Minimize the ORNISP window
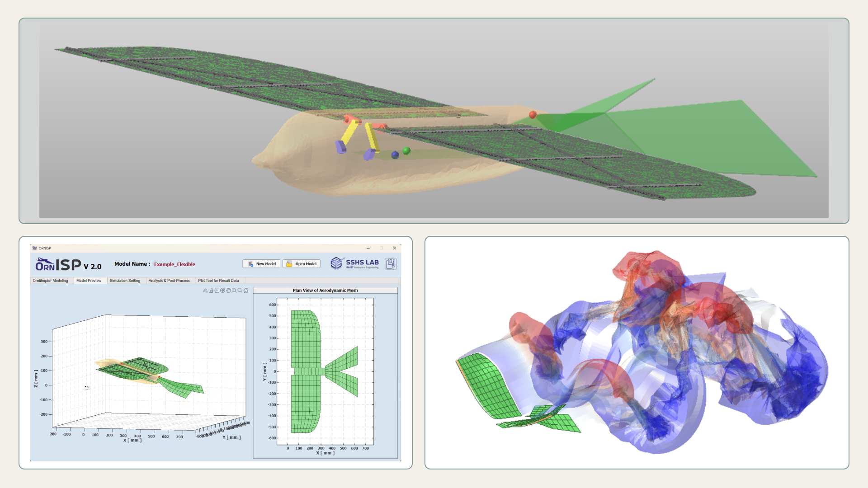Viewport: 868px width, 488px height. pyautogui.click(x=368, y=248)
